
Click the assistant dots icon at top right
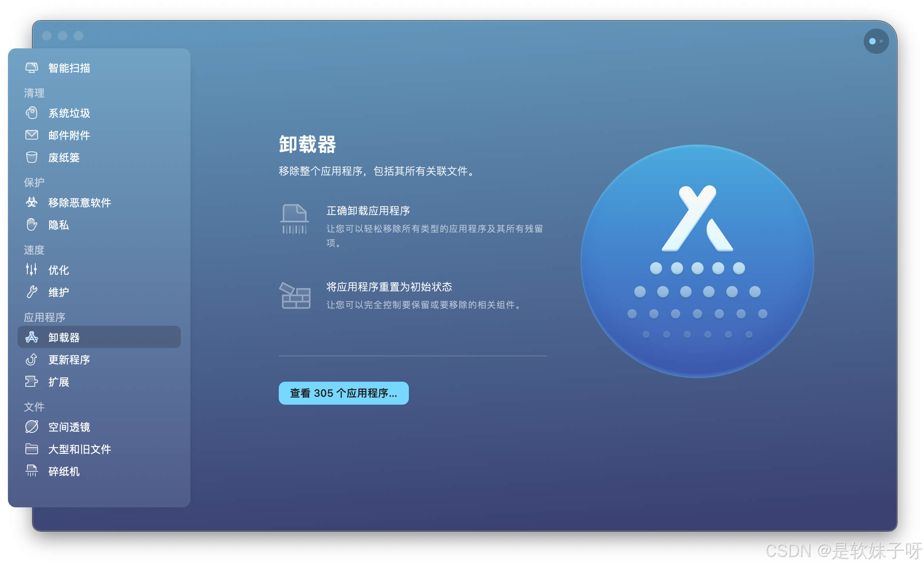tap(876, 41)
